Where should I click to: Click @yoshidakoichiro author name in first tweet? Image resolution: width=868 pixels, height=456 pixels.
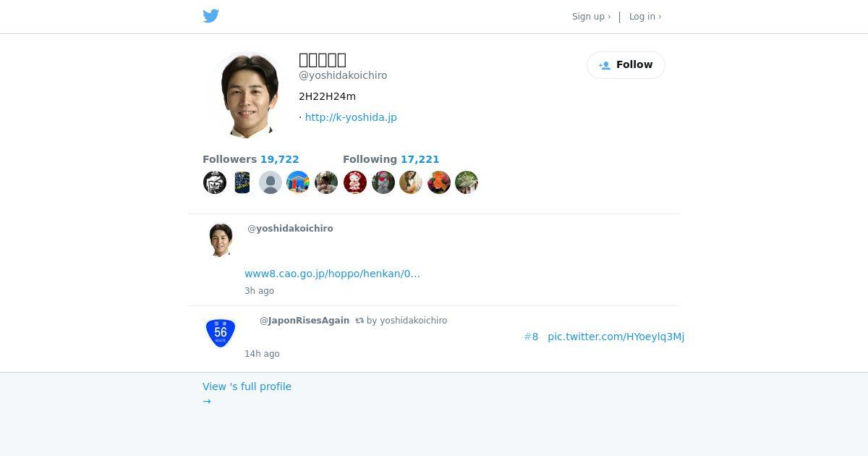[x=290, y=229]
